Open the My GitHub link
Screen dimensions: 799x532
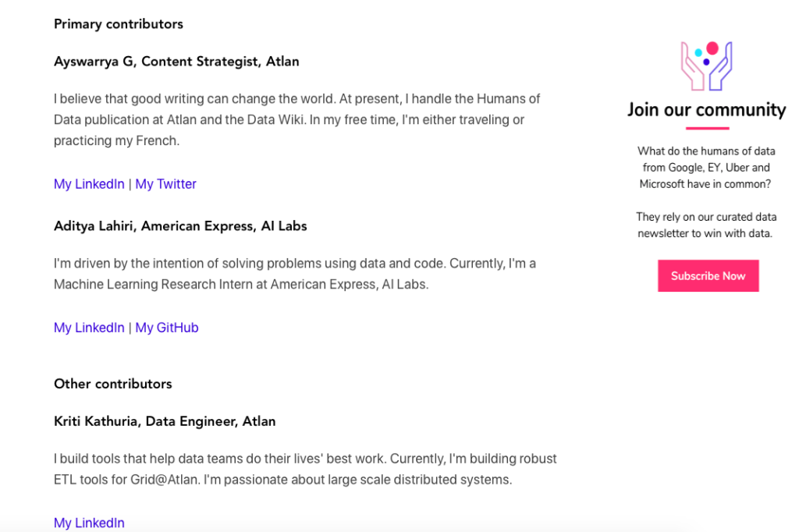tap(167, 328)
